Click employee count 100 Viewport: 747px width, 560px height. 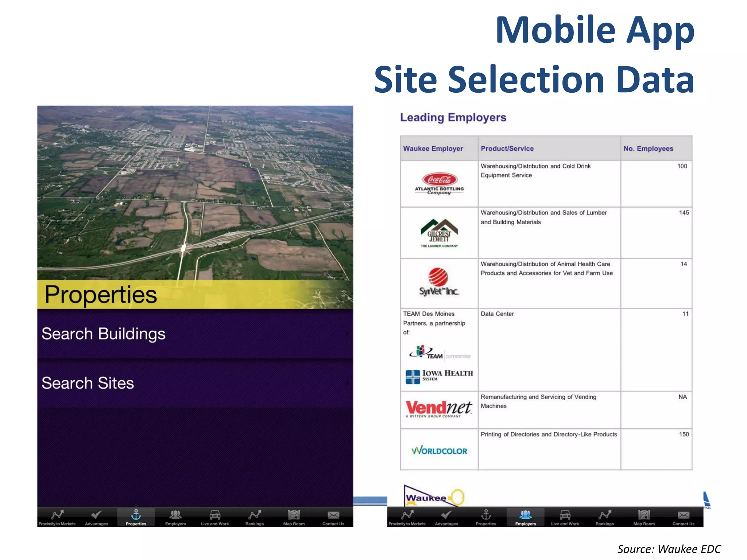click(x=682, y=166)
